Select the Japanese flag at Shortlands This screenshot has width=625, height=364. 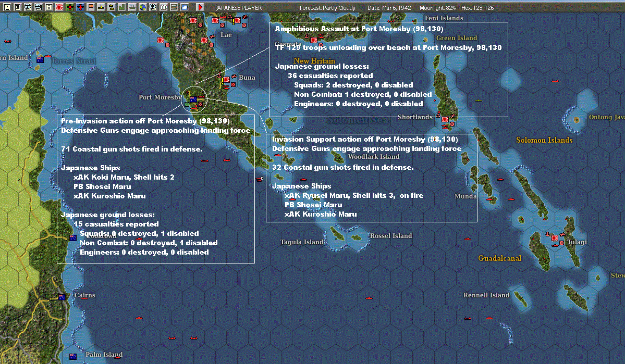click(x=445, y=119)
